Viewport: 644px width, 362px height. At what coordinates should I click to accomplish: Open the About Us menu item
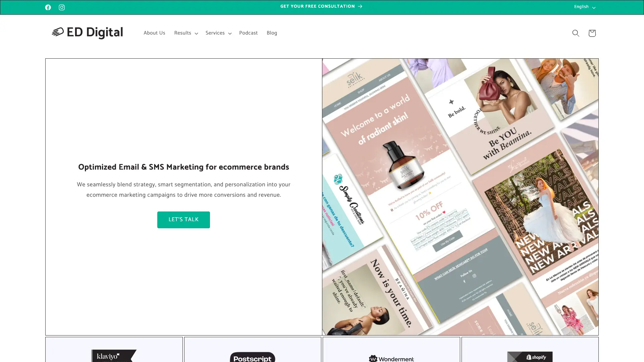[154, 33]
